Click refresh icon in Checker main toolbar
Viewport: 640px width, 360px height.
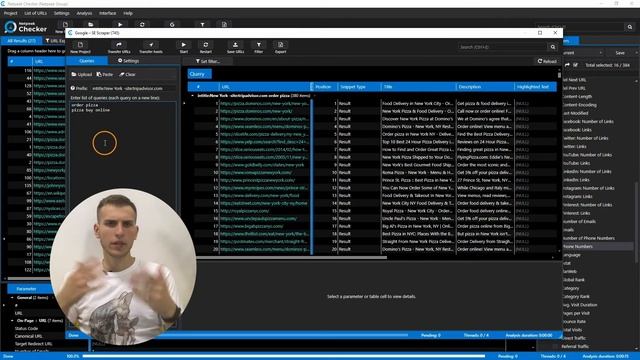[142, 25]
